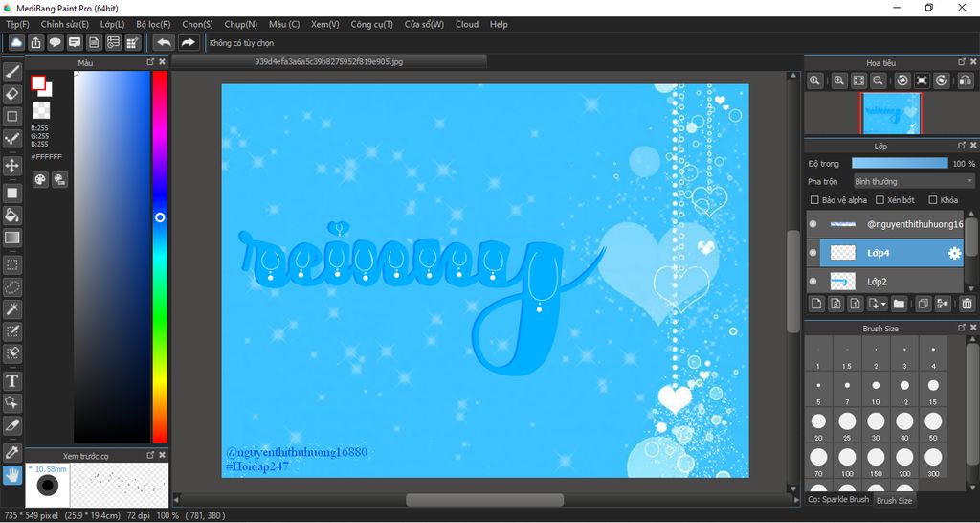The width and height of the screenshot is (980, 523).
Task: Zoom out on the navigator
Action: (879, 80)
